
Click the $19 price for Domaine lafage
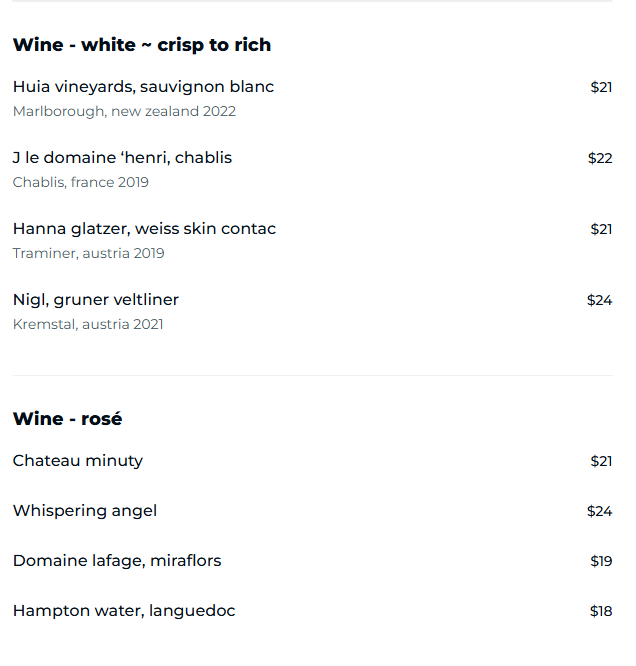tap(601, 561)
